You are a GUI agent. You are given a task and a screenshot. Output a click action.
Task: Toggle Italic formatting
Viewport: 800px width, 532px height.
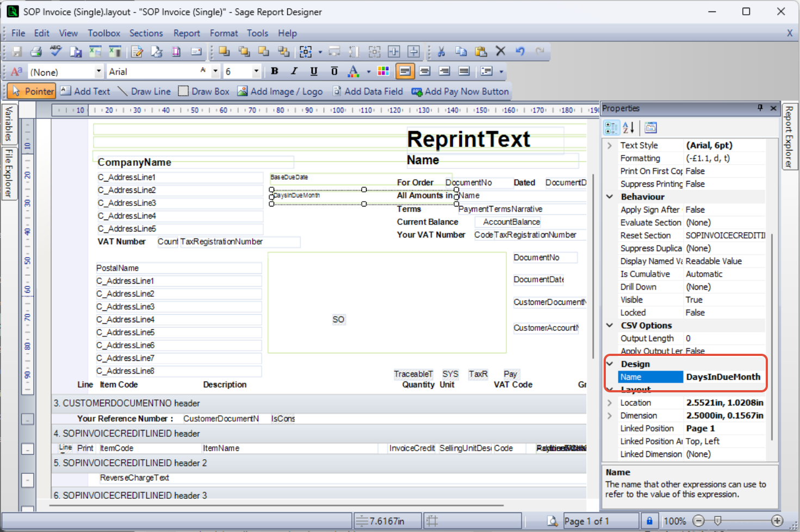[294, 71]
